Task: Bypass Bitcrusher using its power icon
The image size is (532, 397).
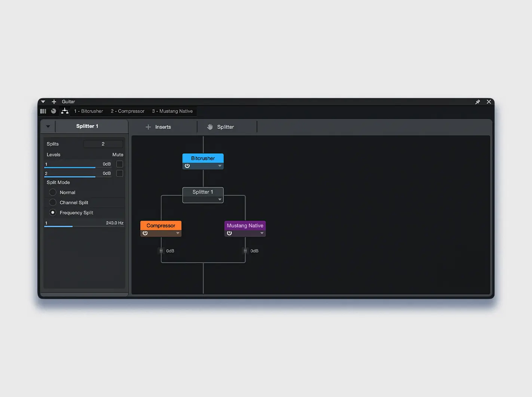Action: coord(187,166)
